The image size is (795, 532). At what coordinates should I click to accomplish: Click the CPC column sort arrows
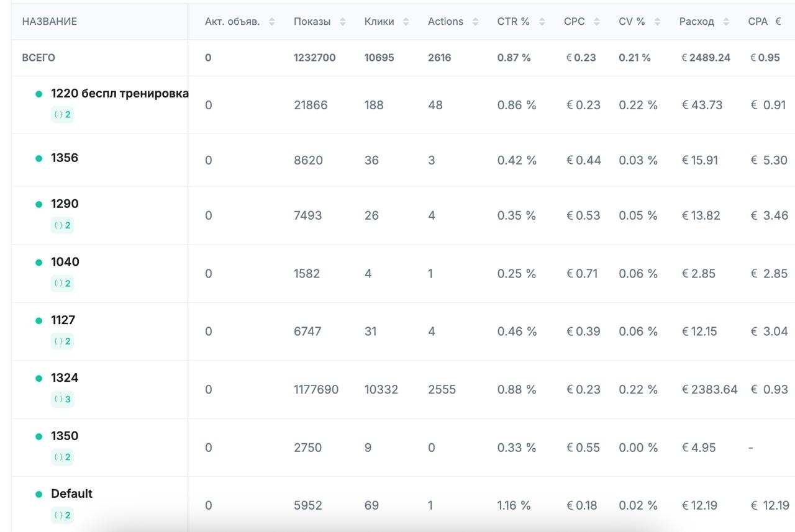coord(597,22)
